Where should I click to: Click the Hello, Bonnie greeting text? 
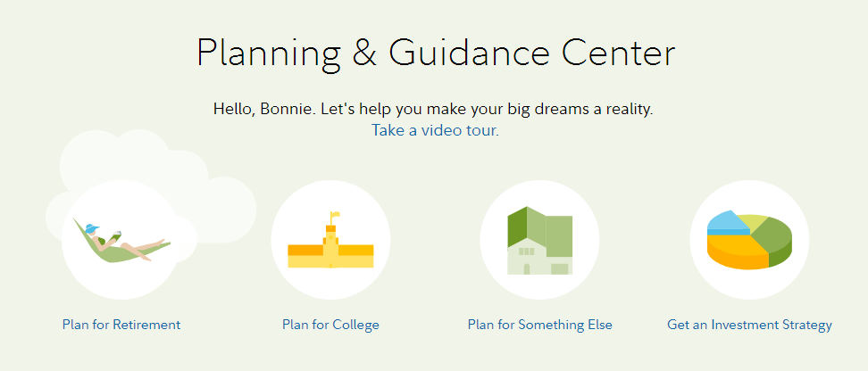433,109
